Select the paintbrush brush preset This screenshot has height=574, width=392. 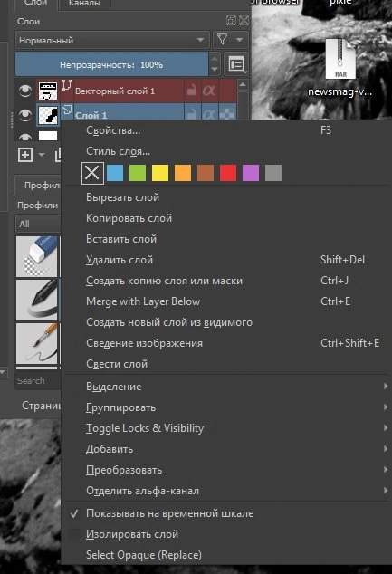click(36, 343)
